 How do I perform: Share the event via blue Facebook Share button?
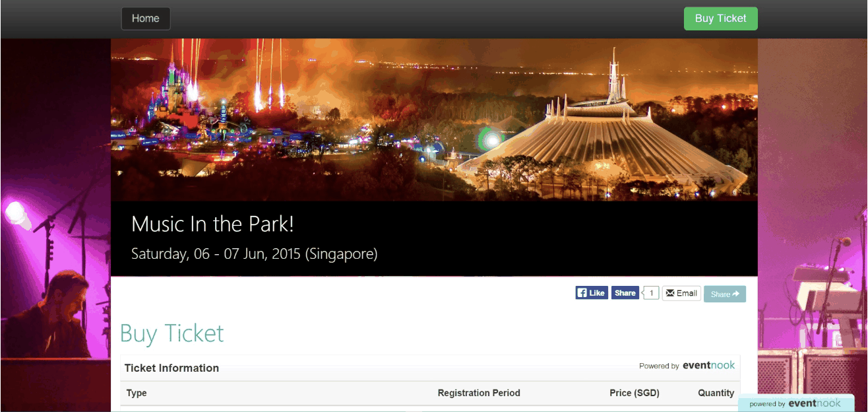[625, 293]
